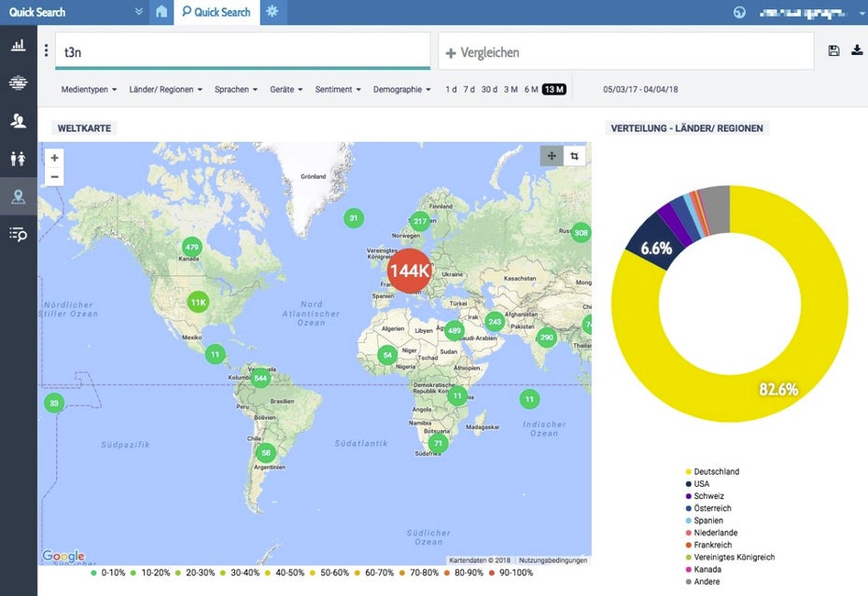
Task: Expand the Länder/ Regionen filter dropdown
Action: click(165, 90)
